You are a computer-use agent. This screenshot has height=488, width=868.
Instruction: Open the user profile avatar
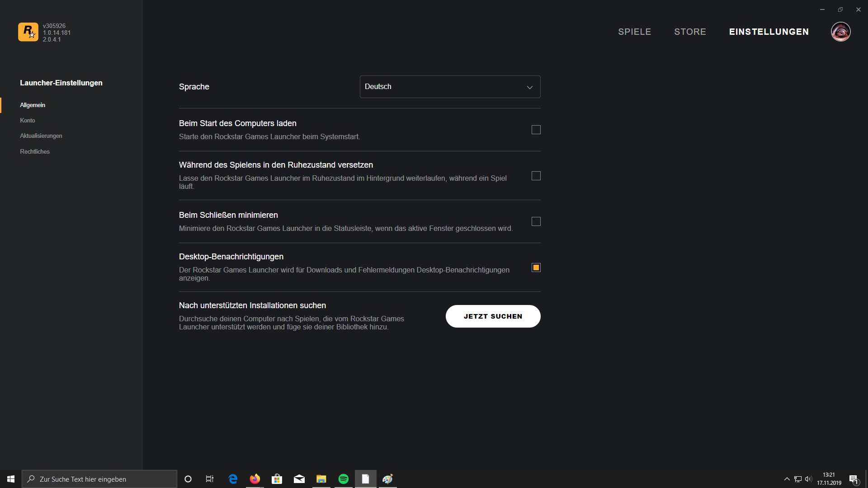(x=840, y=32)
